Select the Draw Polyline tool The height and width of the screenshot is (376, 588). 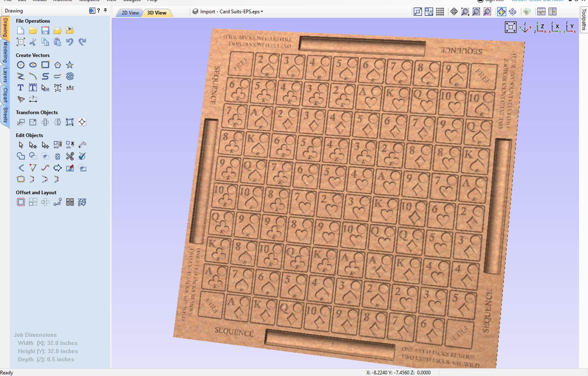pos(21,76)
